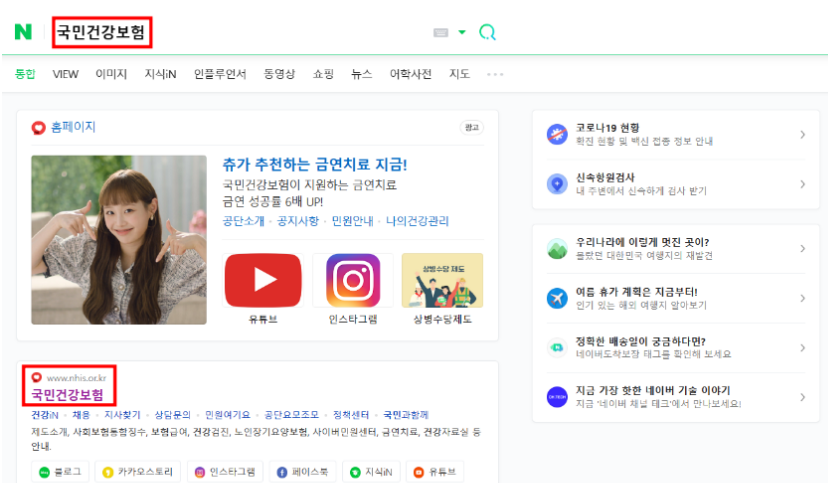The width and height of the screenshot is (828, 483).
Task: Go to the 지식iN tab
Action: click(160, 74)
